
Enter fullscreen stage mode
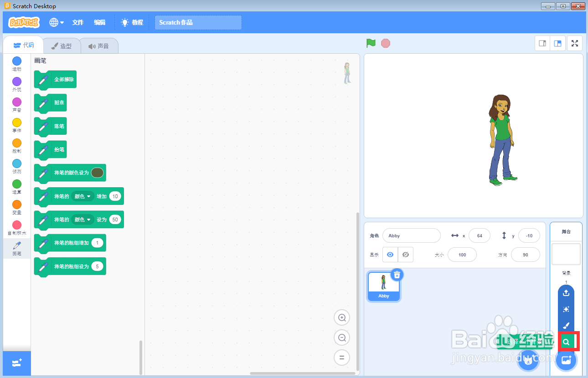(574, 43)
